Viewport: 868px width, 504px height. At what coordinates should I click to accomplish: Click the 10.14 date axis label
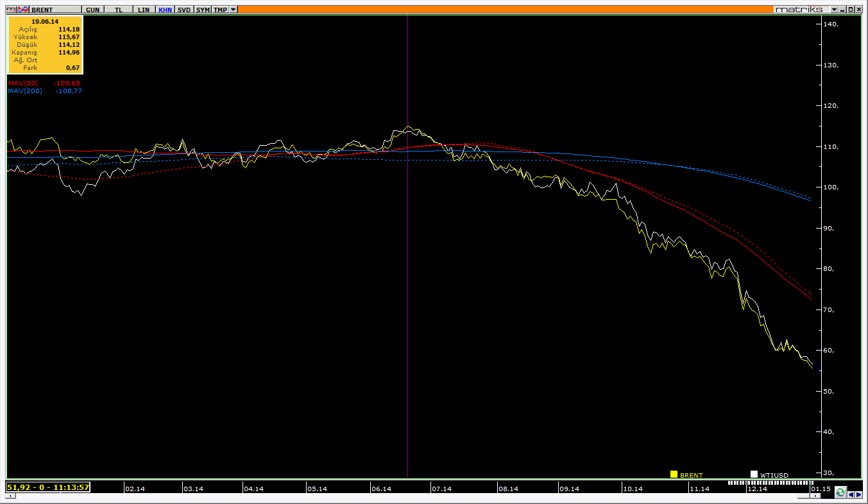coord(633,489)
